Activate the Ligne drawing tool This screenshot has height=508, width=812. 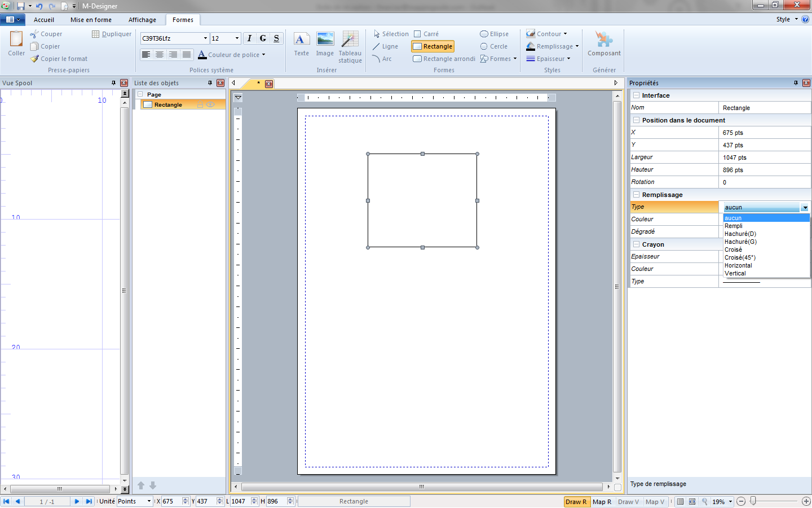(386, 46)
